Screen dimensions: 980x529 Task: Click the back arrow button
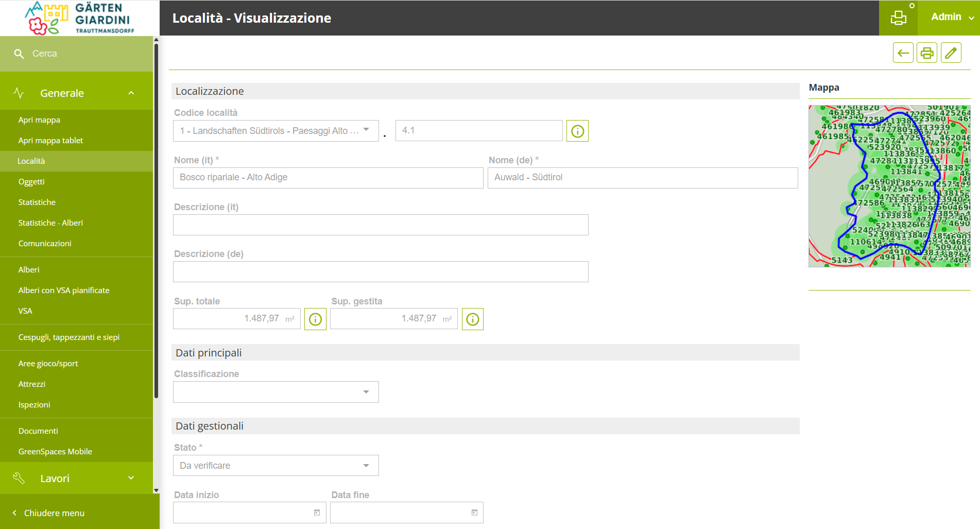pyautogui.click(x=903, y=53)
